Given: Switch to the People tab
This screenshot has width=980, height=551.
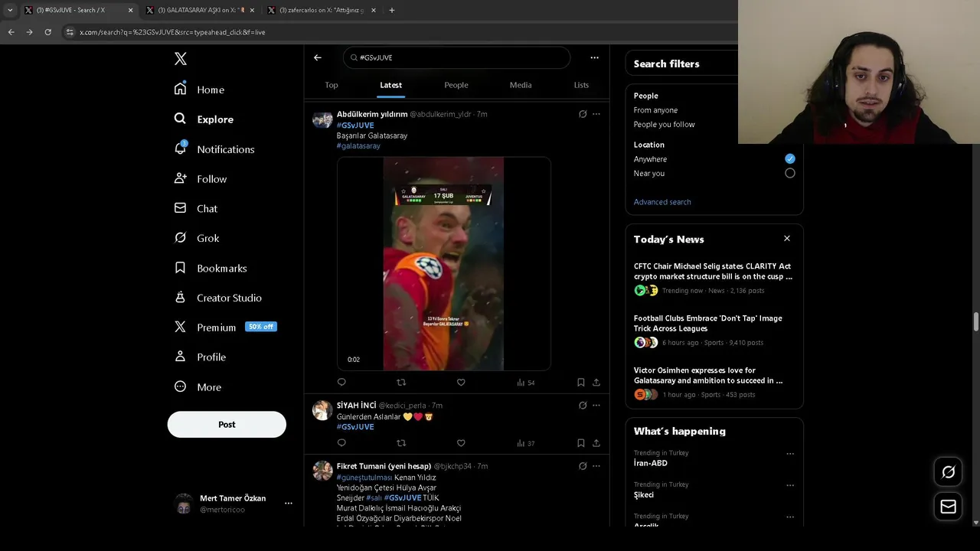Looking at the screenshot, I should 456,85.
